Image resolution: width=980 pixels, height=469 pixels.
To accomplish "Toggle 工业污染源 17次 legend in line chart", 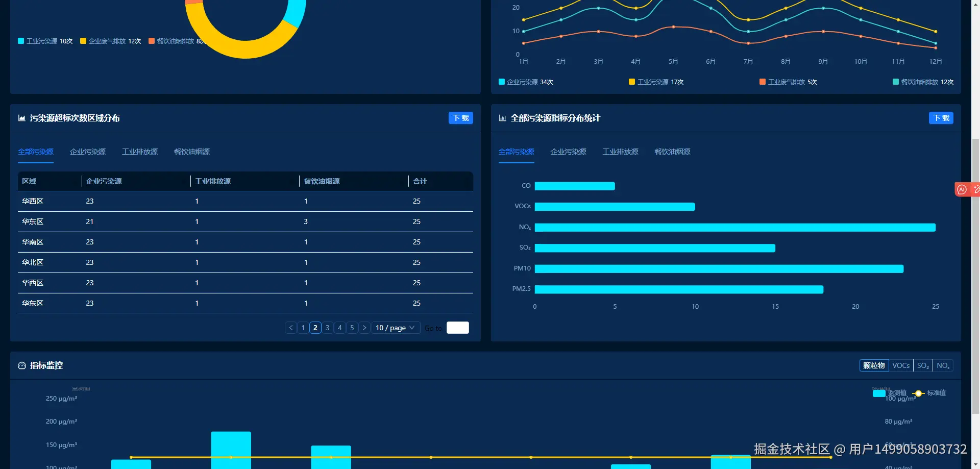I will click(656, 82).
